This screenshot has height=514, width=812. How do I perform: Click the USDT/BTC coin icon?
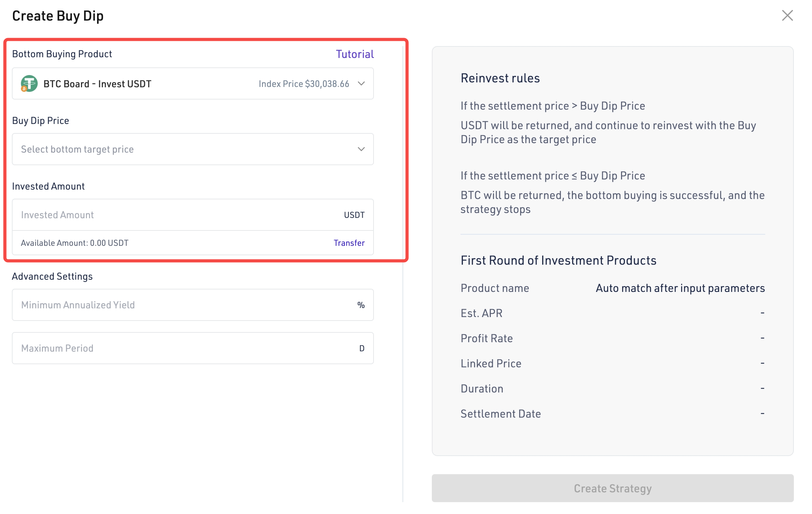[x=29, y=84]
